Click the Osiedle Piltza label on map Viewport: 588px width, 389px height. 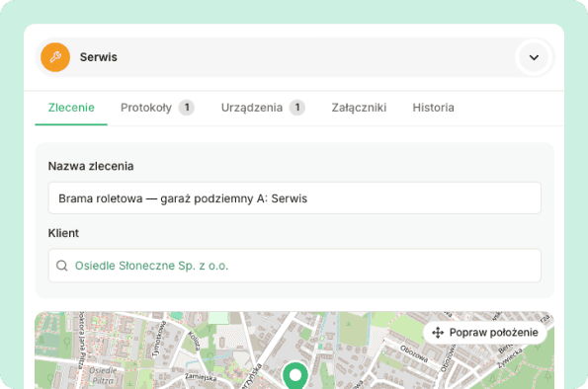[x=103, y=375]
